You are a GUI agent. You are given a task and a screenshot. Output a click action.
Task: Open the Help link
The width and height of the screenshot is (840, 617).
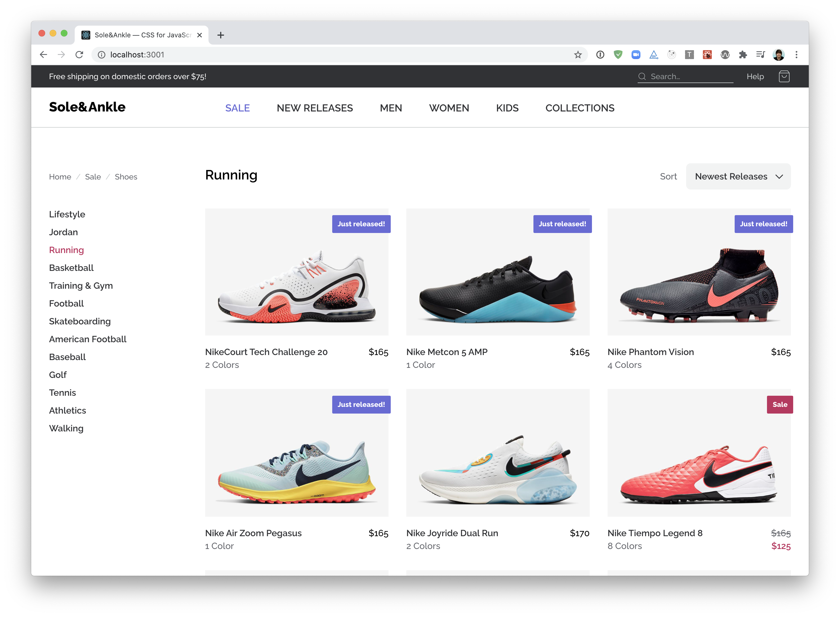pyautogui.click(x=755, y=77)
